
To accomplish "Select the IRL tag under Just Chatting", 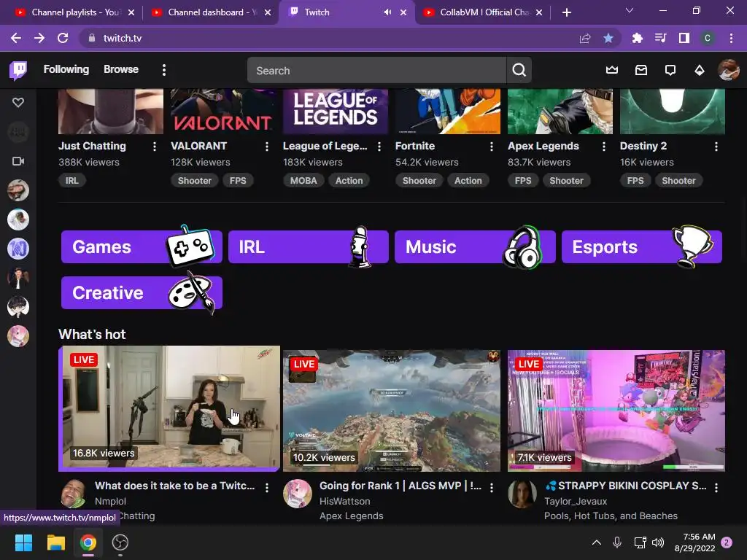I will click(x=72, y=181).
